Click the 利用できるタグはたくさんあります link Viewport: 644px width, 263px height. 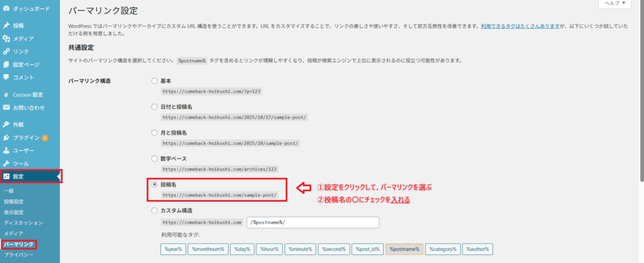tap(522, 26)
